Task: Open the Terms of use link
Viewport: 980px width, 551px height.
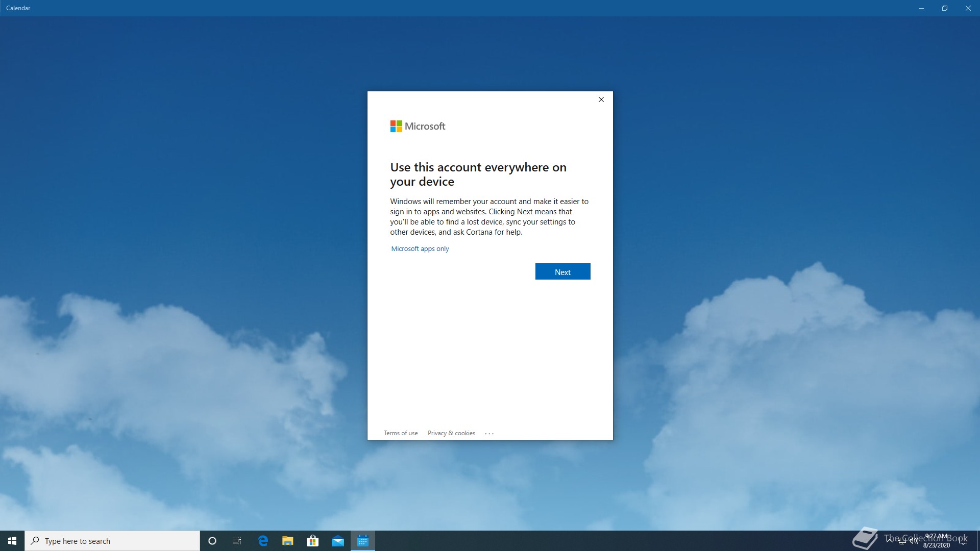Action: click(400, 433)
